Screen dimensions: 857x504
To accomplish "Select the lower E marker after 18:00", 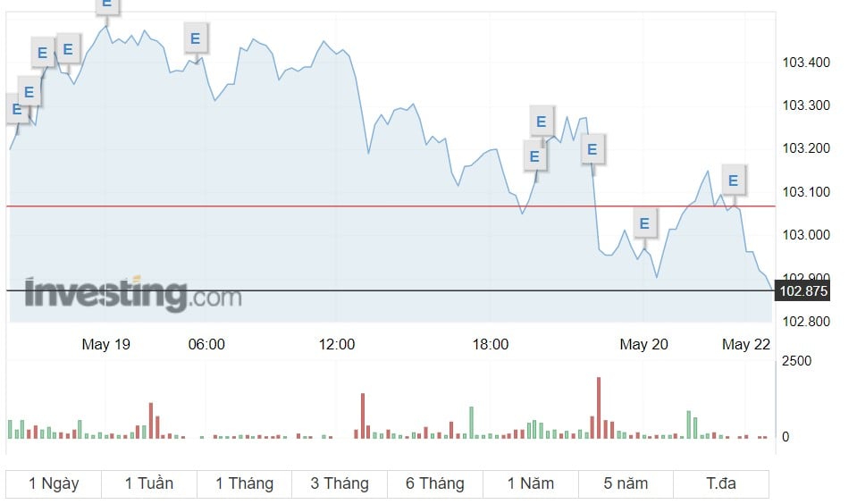I will tap(534, 156).
